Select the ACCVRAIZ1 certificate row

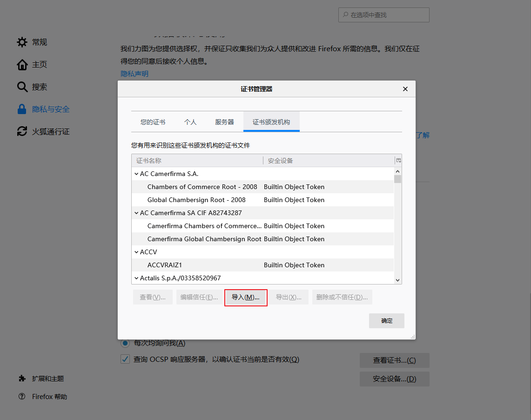[263, 265]
